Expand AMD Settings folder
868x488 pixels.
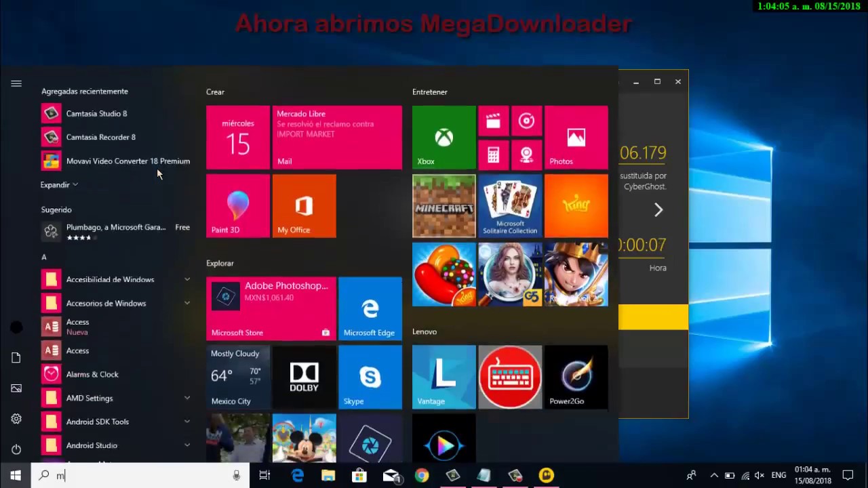click(115, 398)
